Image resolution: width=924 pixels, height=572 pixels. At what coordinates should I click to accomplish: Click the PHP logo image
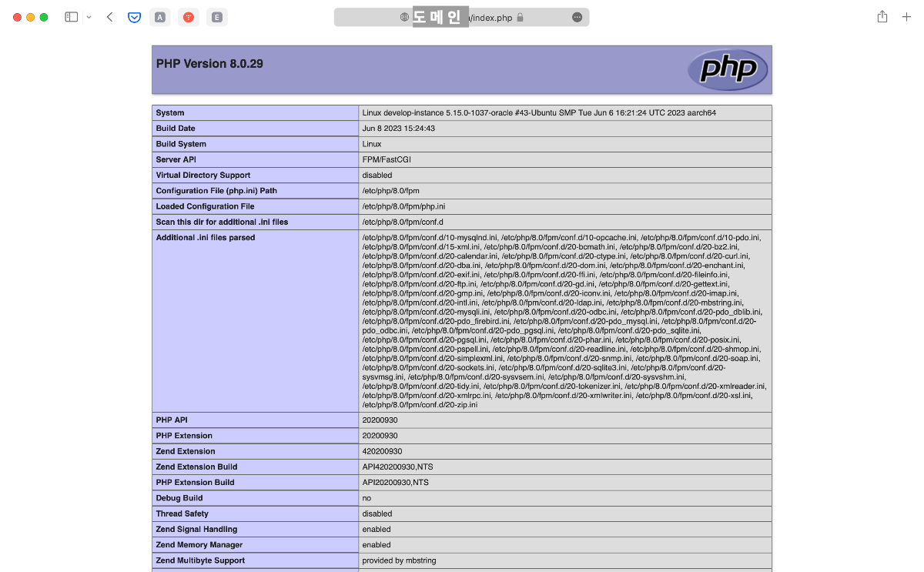[x=728, y=70]
